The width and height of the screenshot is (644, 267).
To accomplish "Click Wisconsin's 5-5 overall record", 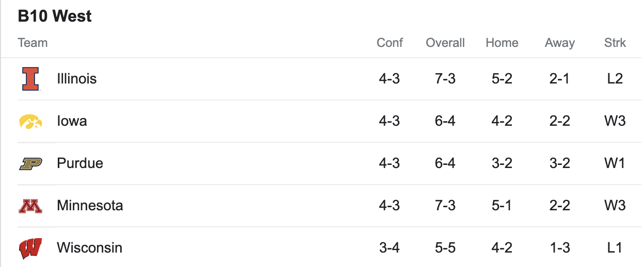I will (x=445, y=248).
